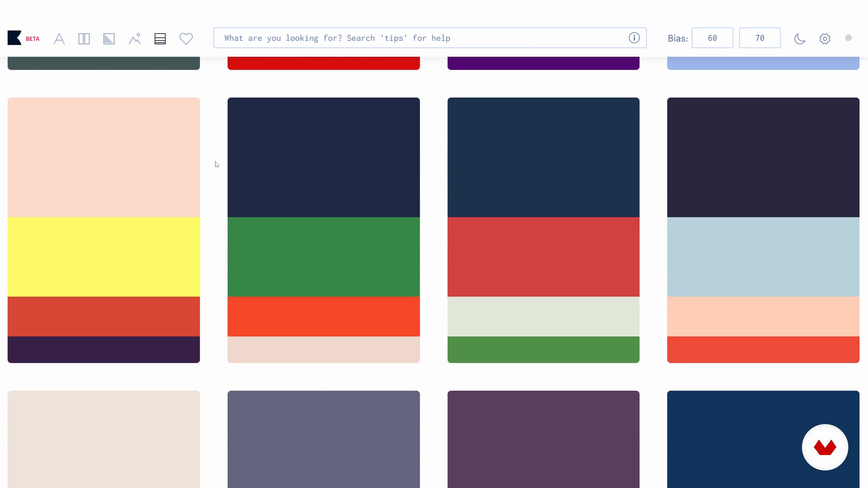
Task: Open the Gradient bars view icon
Action: pos(109,39)
